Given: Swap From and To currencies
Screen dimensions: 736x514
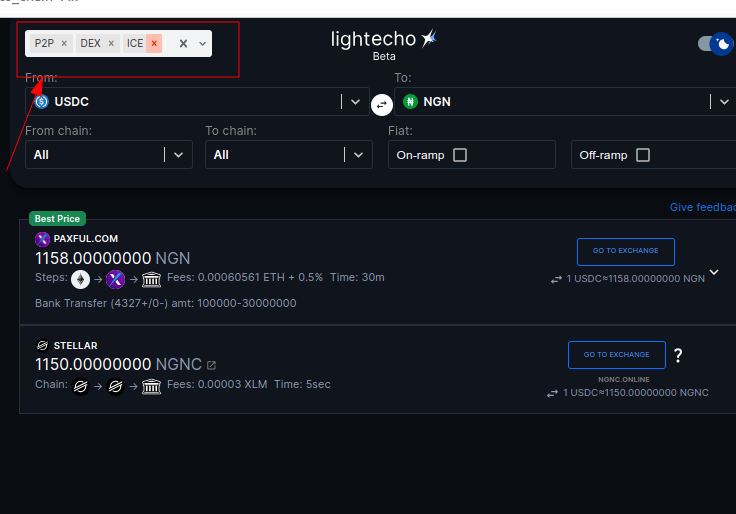Looking at the screenshot, I should coord(382,104).
